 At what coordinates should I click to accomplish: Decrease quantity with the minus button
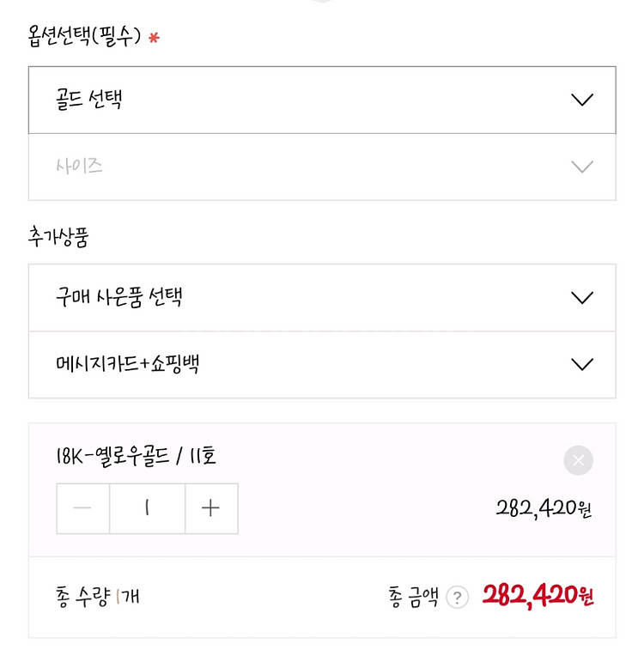[82, 508]
